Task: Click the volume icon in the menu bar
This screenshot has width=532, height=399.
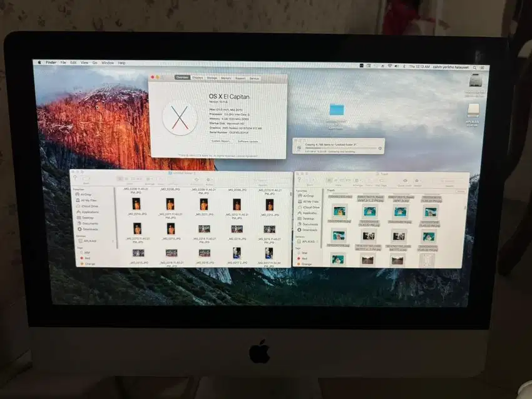Action: tap(397, 66)
